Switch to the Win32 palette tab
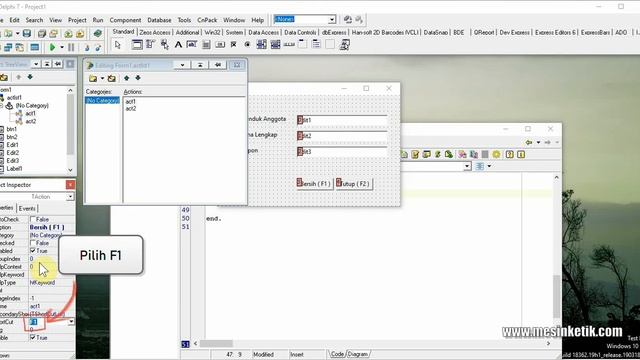The height and width of the screenshot is (360, 640). point(212,32)
